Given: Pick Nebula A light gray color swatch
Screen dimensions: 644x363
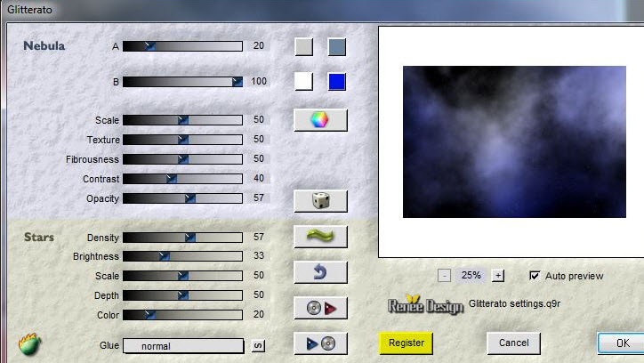Looking at the screenshot, I should (304, 47).
